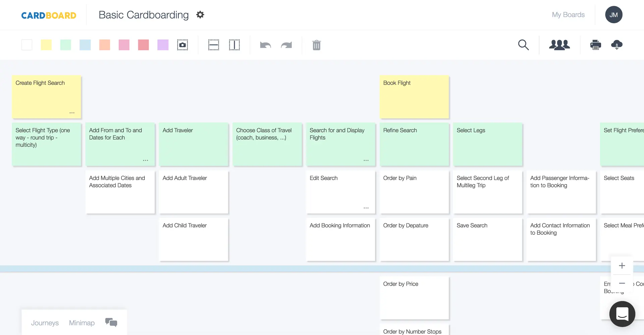Screen dimensions: 644x335
Task: Delete selection with the trash icon
Action: (316, 45)
